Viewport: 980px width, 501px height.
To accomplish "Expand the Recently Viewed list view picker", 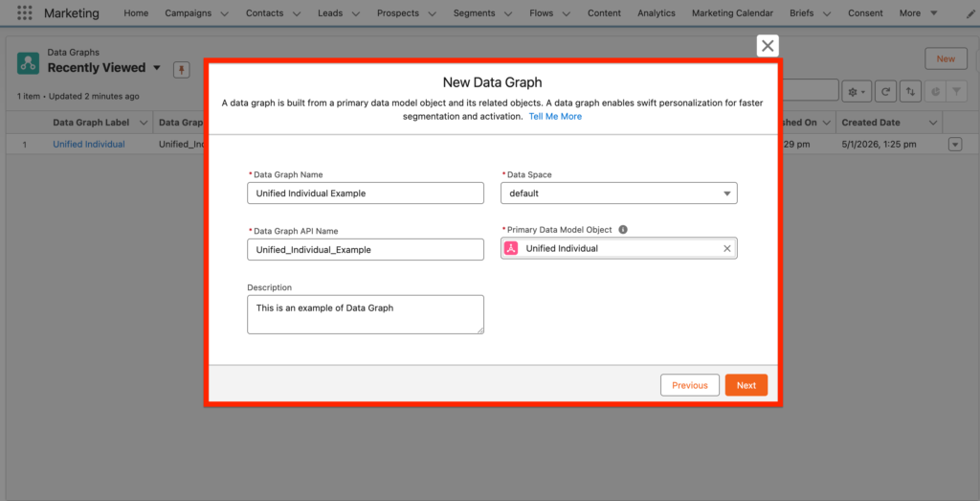I will coord(157,68).
